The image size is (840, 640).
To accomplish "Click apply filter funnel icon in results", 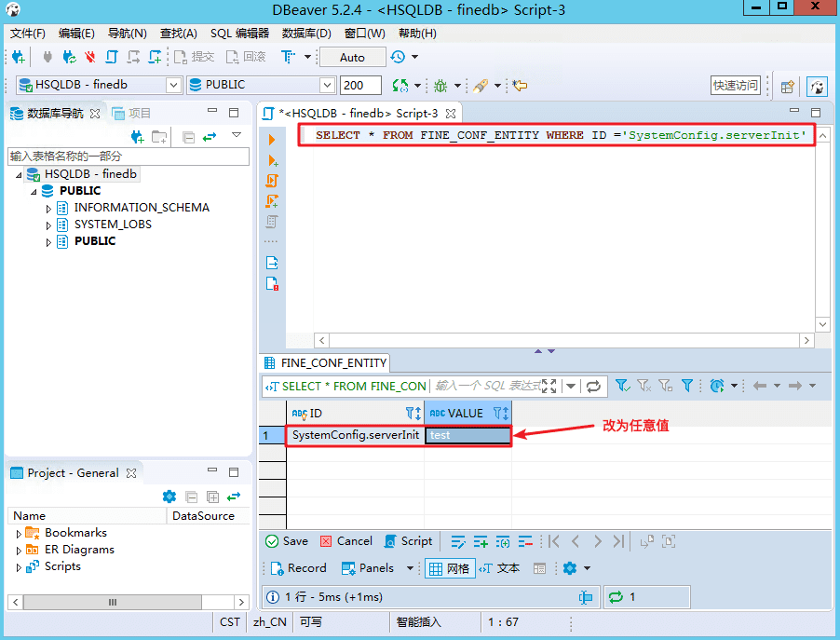I will [x=621, y=386].
